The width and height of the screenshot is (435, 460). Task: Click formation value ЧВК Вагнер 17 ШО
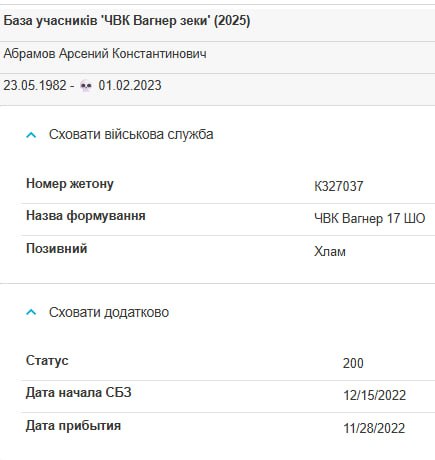(370, 218)
